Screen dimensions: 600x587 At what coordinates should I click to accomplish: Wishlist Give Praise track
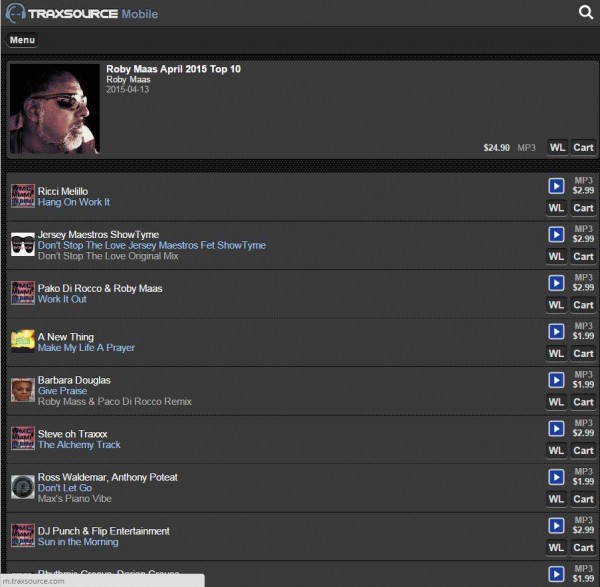pos(556,402)
